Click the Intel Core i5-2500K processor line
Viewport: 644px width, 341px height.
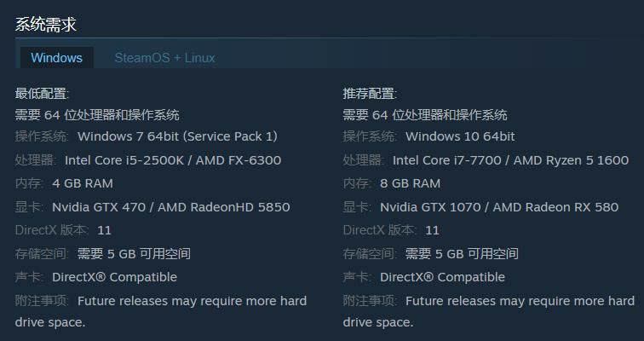(x=172, y=160)
